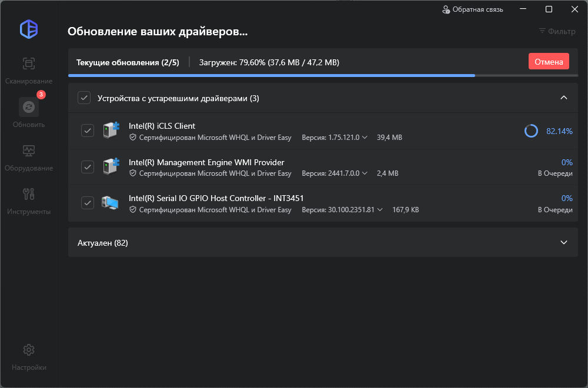
Task: Click the 167,9 KB file size
Action: (405, 209)
